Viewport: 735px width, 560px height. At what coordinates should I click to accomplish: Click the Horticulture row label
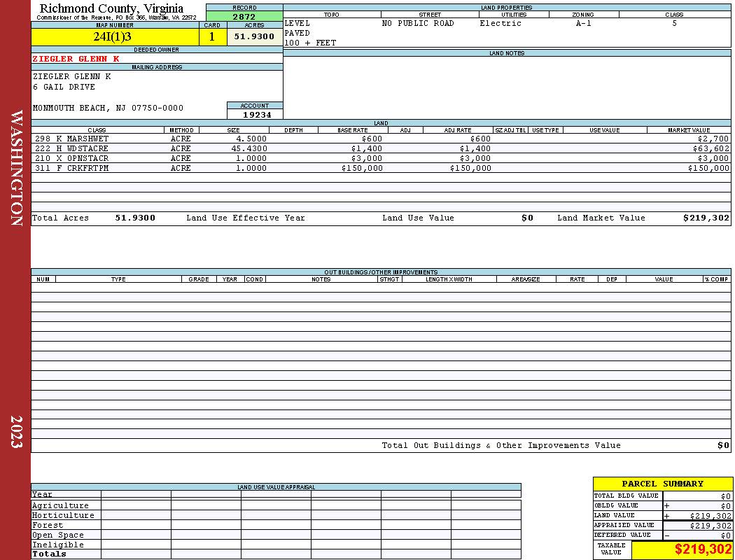[x=63, y=515]
